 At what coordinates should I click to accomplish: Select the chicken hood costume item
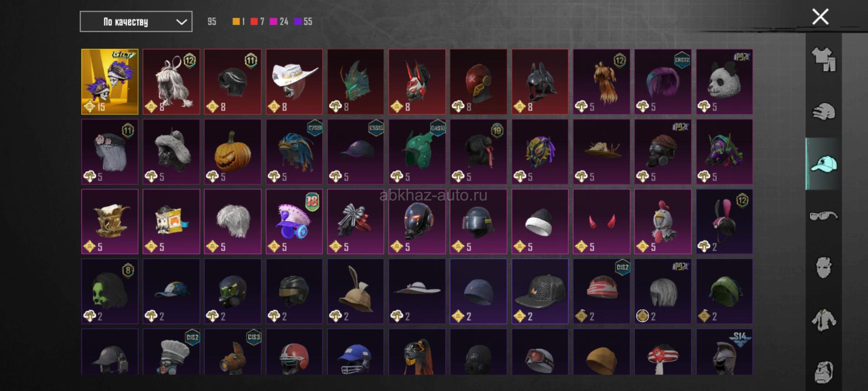pos(663,222)
